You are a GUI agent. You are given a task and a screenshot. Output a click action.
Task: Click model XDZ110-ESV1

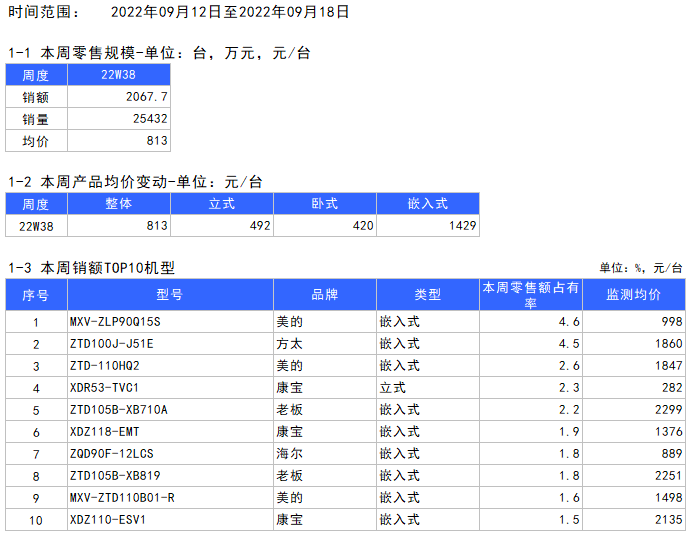point(108,520)
